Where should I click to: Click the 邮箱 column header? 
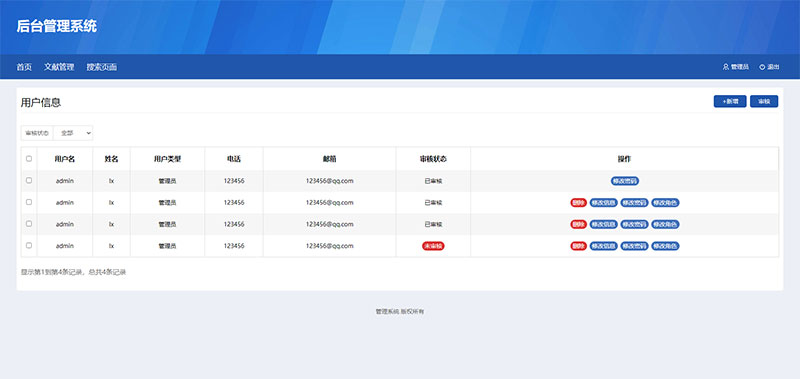pyautogui.click(x=330, y=159)
